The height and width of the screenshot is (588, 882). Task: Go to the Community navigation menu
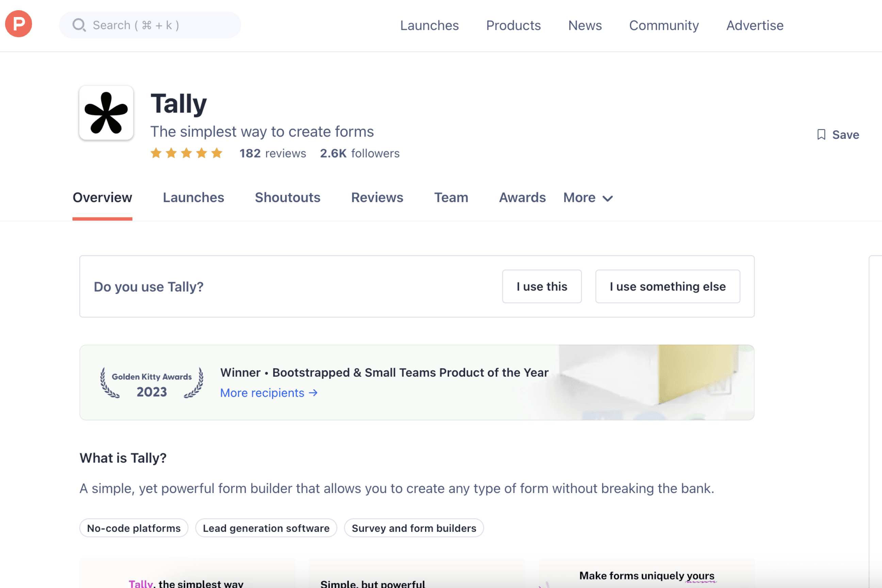tap(664, 25)
